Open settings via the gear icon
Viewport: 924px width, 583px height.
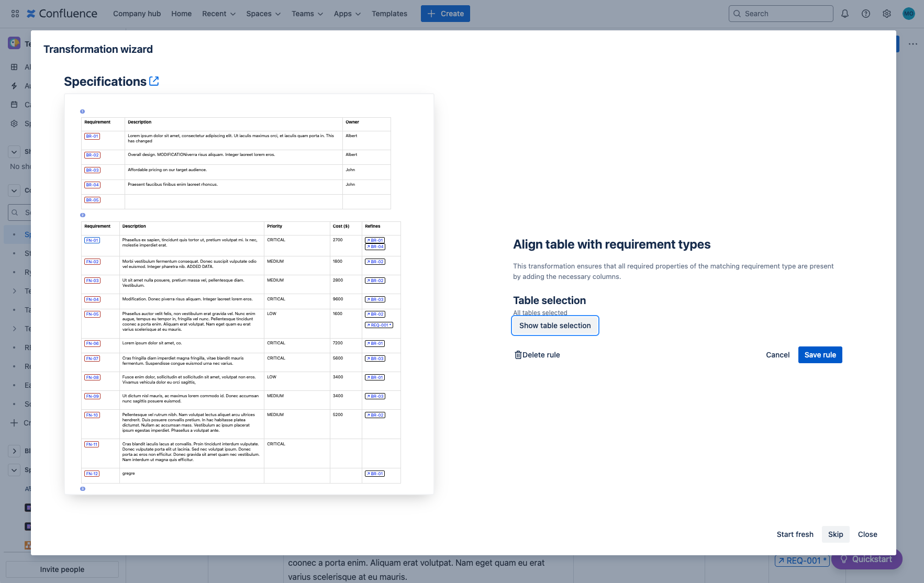click(x=887, y=14)
